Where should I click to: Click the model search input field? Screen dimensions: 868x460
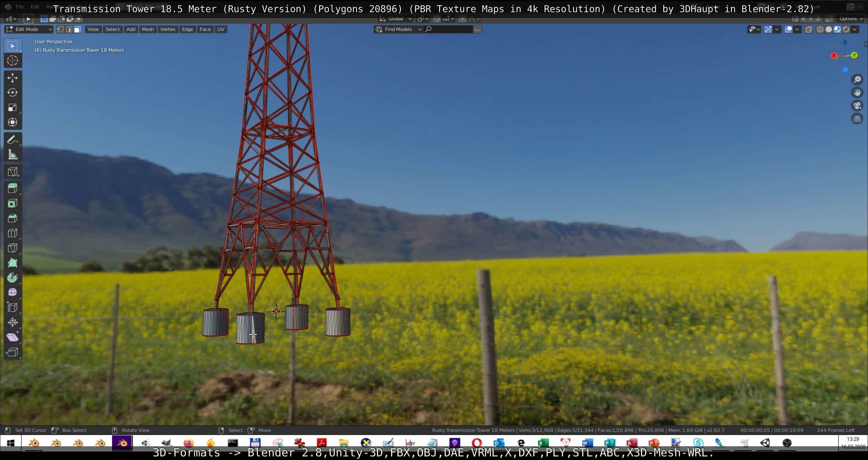(x=448, y=29)
